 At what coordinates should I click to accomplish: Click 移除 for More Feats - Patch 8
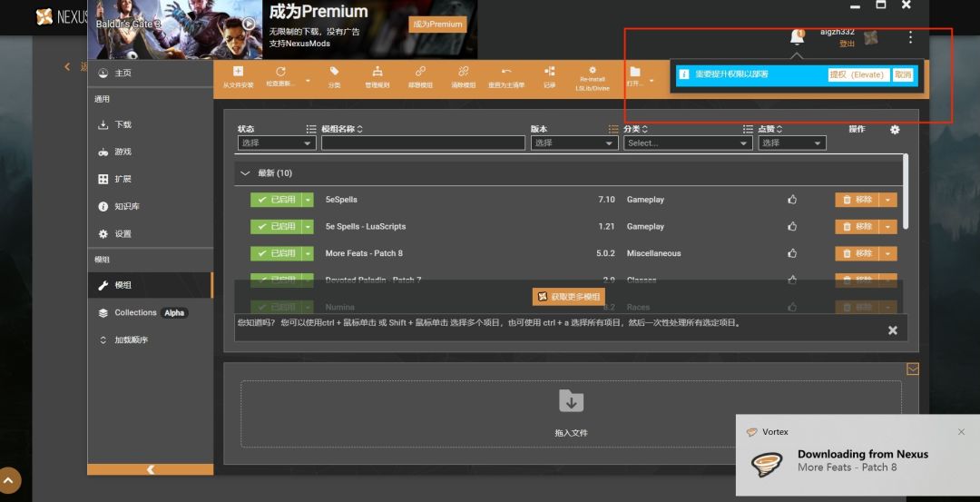pyautogui.click(x=857, y=253)
